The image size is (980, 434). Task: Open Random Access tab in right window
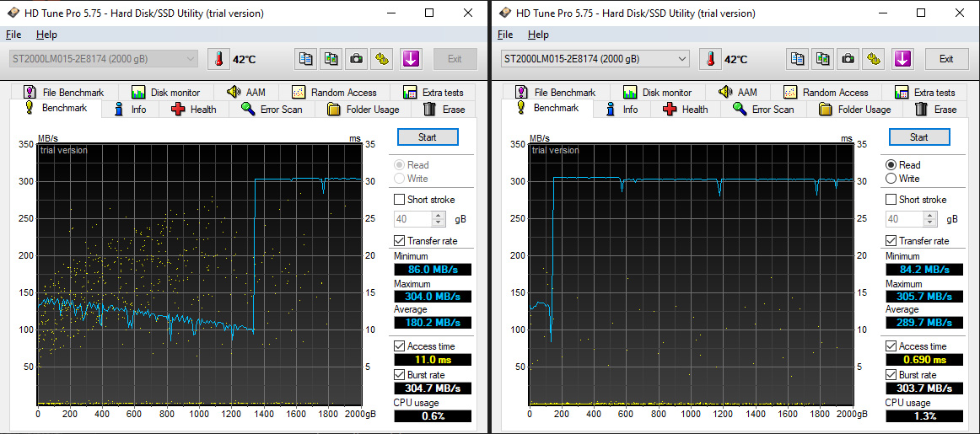click(x=827, y=93)
